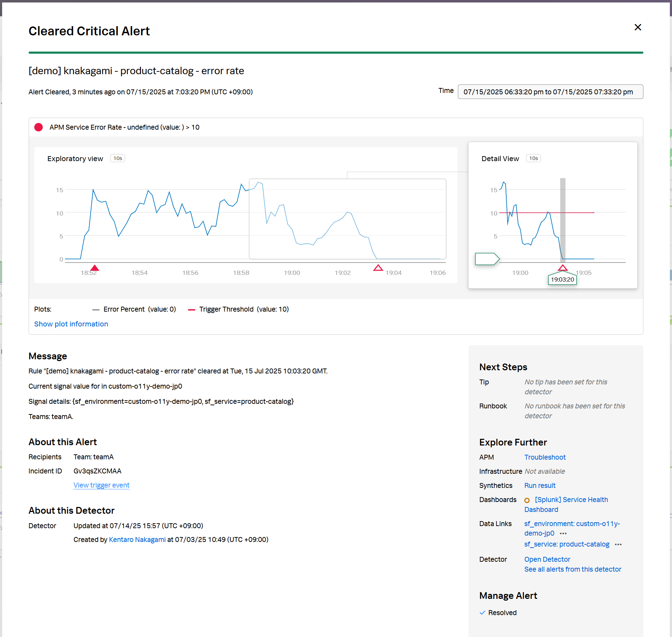Click the Team: teamA recipient text

[x=93, y=457]
